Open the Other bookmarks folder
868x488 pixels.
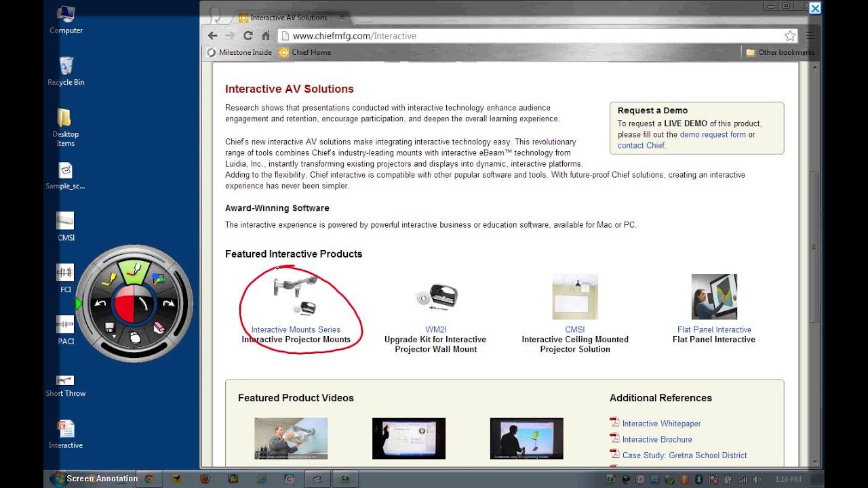[x=780, y=52]
